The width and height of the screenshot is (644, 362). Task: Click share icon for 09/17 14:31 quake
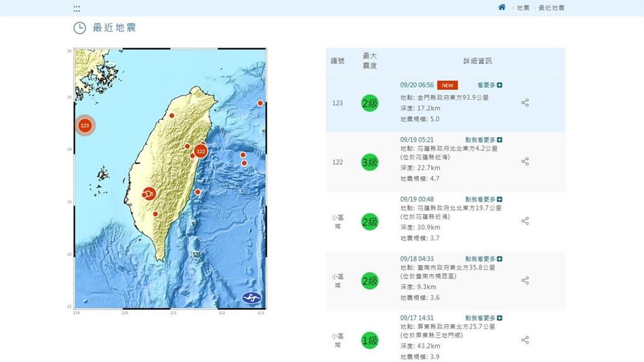(525, 340)
